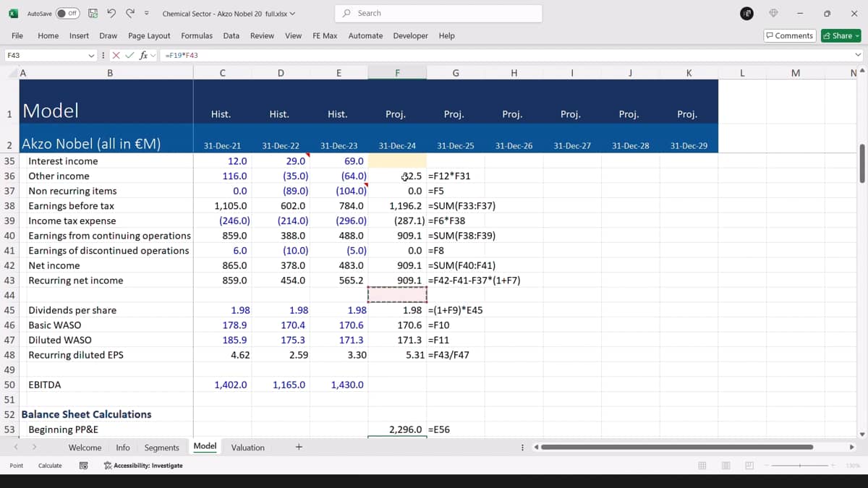Click Beginning PP&E value 2,296.0
868x488 pixels.
(405, 429)
